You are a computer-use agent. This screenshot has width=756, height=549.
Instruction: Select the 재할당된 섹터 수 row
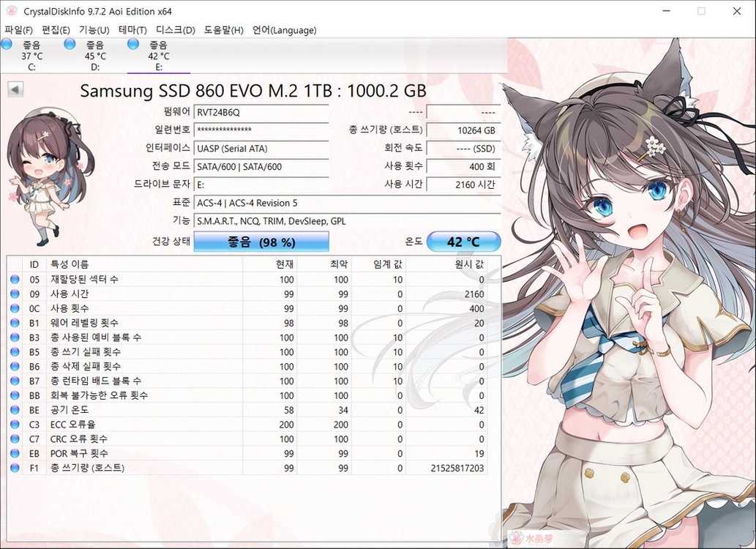247,280
